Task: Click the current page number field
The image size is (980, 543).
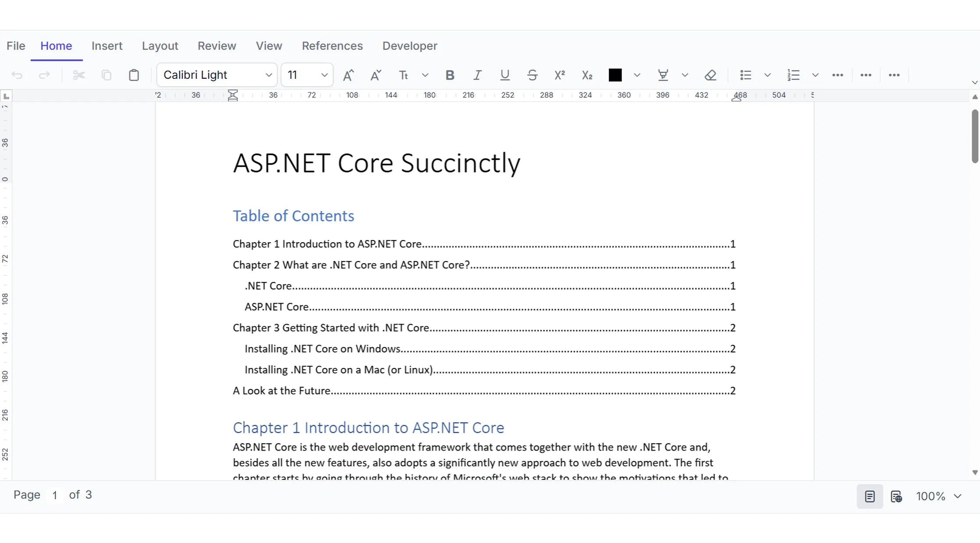Action: 55,495
